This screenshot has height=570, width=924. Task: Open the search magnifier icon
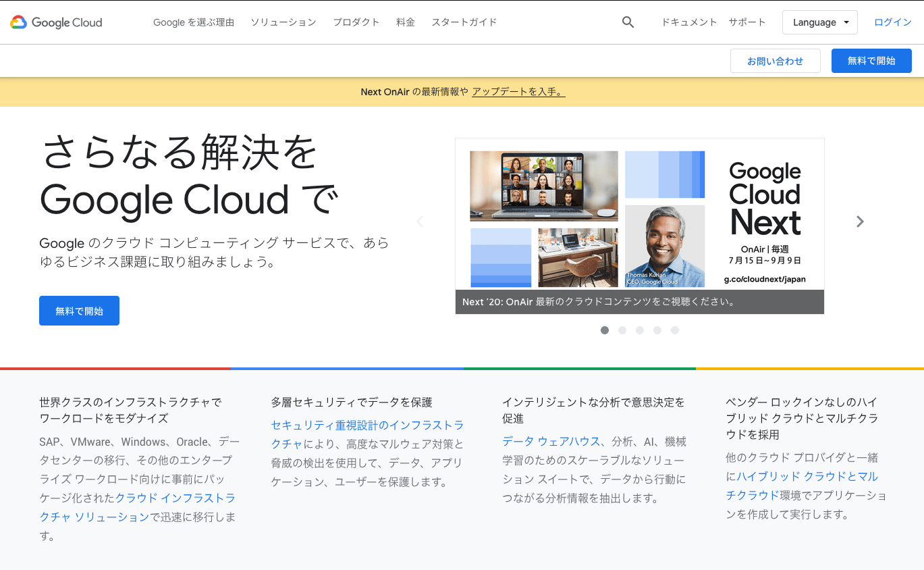[628, 22]
